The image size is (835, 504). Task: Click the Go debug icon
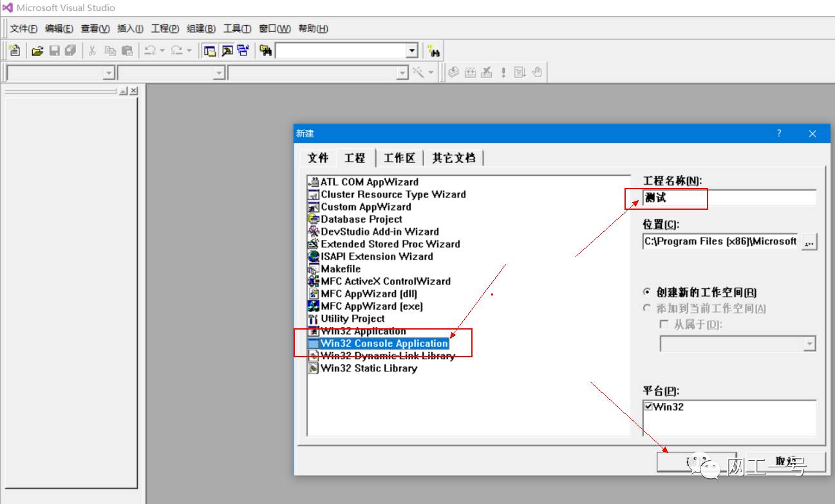click(520, 72)
